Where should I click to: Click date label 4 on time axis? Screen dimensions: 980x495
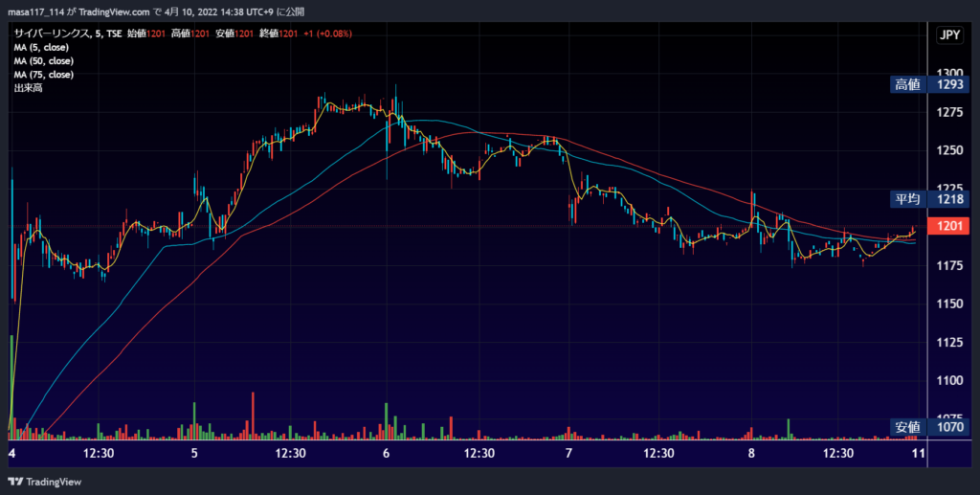tap(11, 453)
